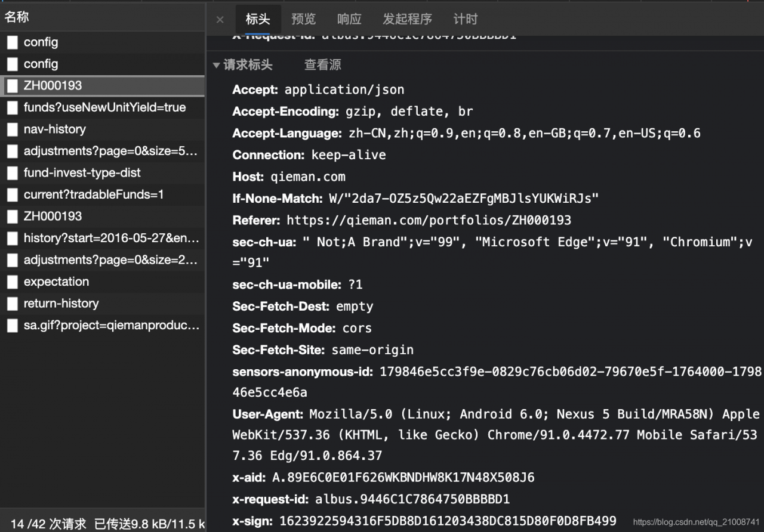Click file icon beside expectation request
The image size is (764, 532).
tap(13, 282)
